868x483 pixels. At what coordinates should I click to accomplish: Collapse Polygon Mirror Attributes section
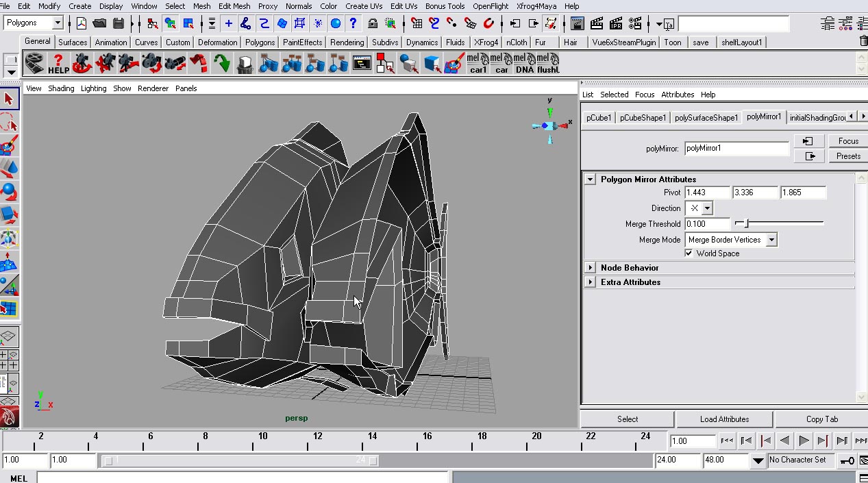(x=590, y=179)
